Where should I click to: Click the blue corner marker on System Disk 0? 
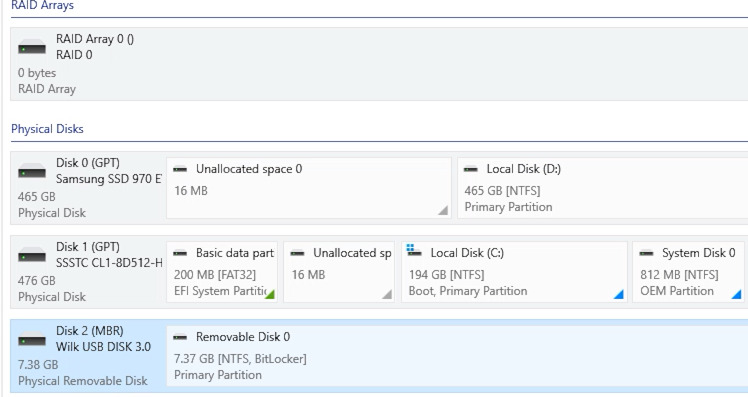point(736,293)
